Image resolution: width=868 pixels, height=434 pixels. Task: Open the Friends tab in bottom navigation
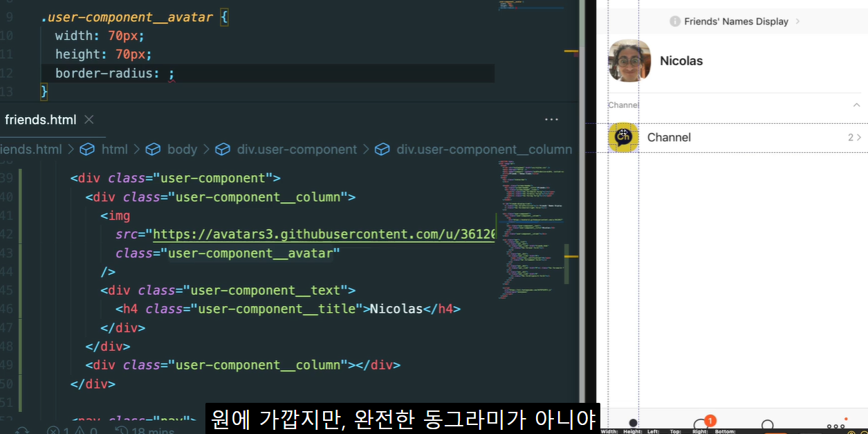(x=633, y=423)
